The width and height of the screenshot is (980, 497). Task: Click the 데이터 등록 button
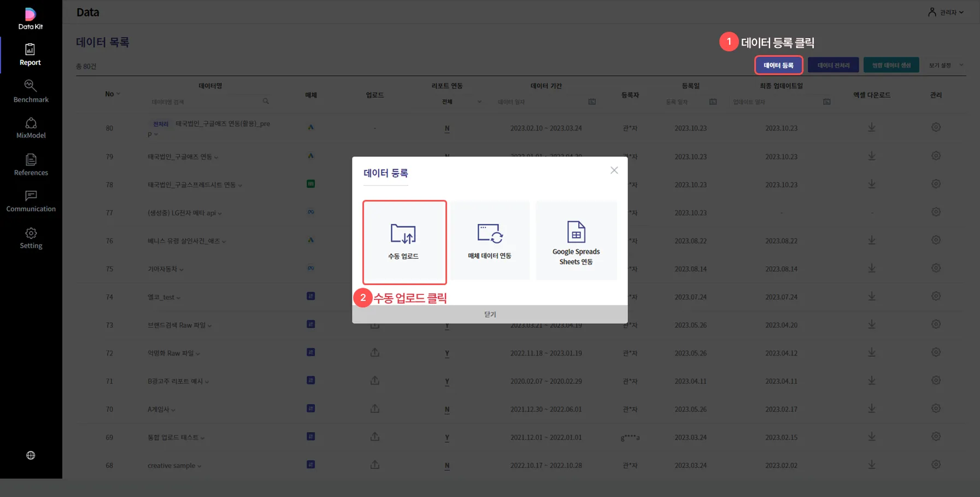click(x=778, y=65)
